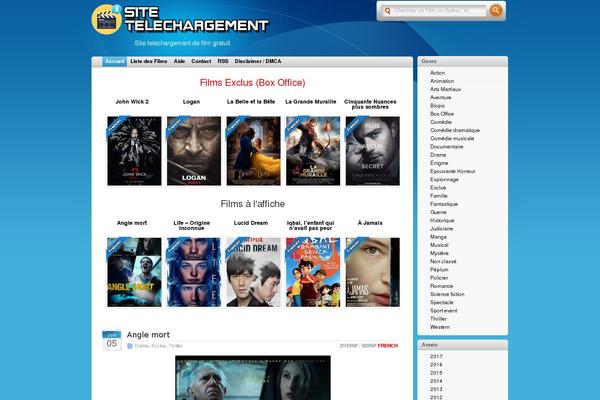Open the Logan movie poster
Image resolution: width=600 pixels, height=400 pixels.
[194, 151]
